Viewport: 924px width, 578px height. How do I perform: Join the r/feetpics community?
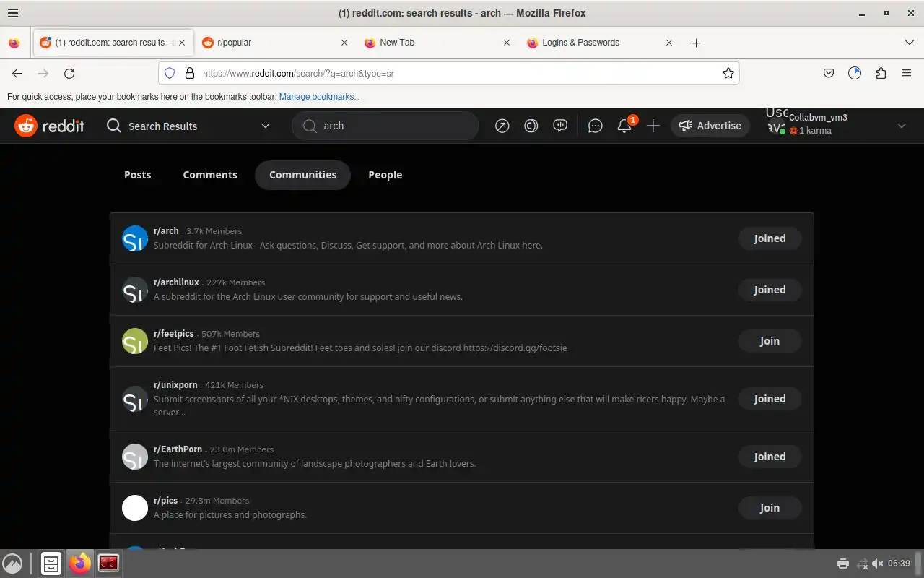(770, 341)
